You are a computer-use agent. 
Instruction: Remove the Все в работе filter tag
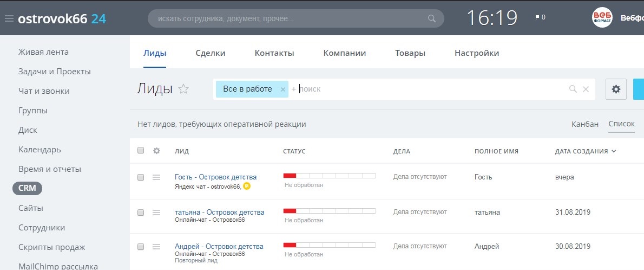(x=282, y=89)
